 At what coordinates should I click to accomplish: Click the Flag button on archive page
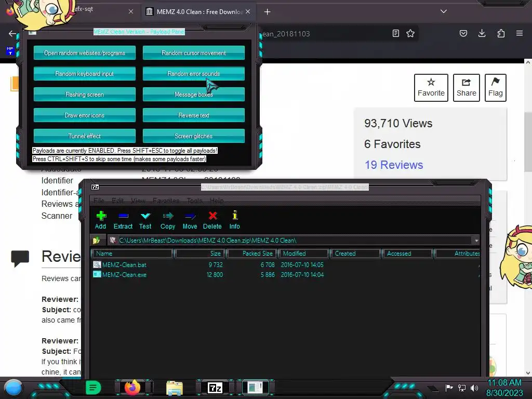(495, 87)
